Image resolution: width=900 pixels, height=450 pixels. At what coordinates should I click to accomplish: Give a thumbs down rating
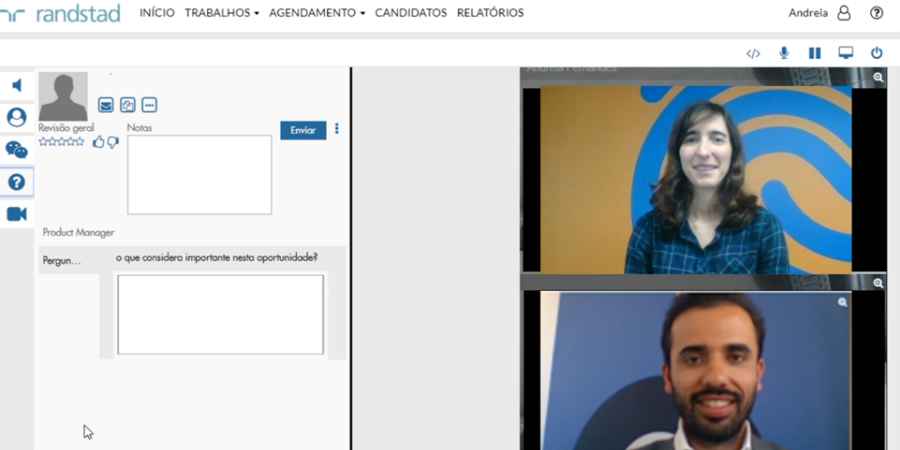point(112,142)
